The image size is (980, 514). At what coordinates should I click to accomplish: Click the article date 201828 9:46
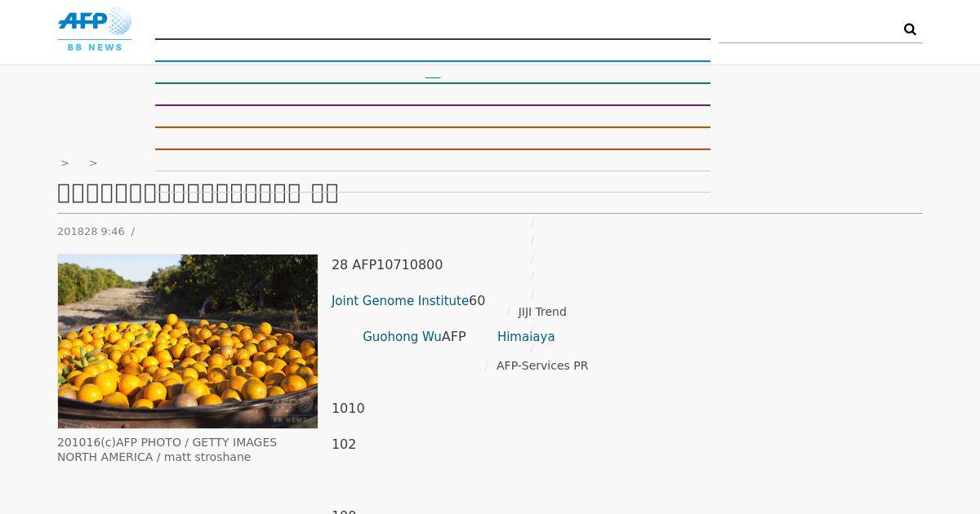click(91, 232)
